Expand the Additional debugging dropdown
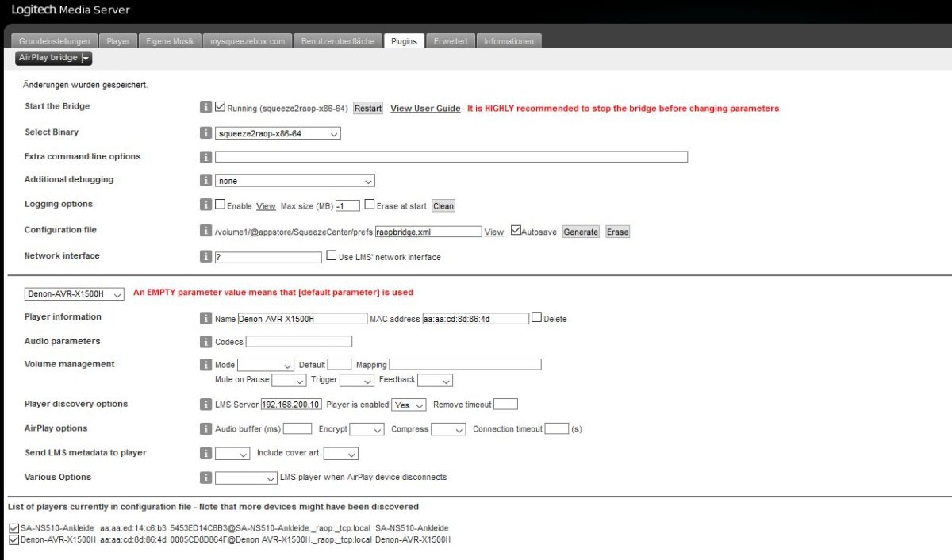 pos(294,181)
